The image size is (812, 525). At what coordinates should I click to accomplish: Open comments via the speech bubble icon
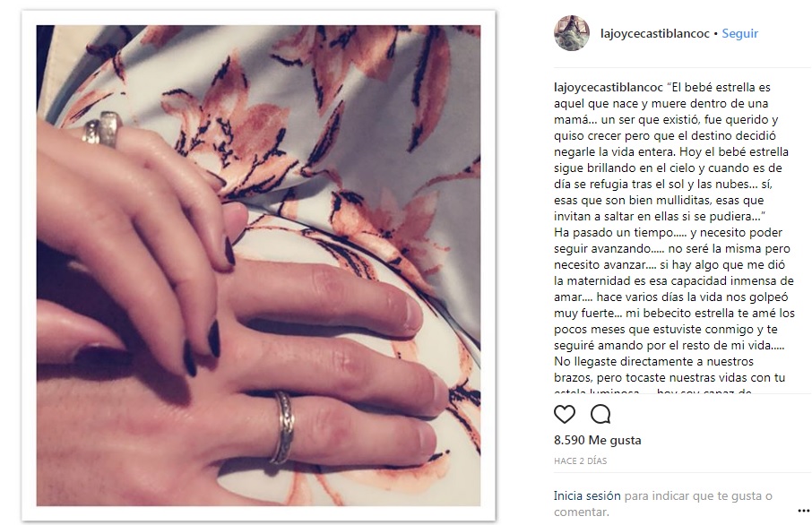click(x=600, y=414)
